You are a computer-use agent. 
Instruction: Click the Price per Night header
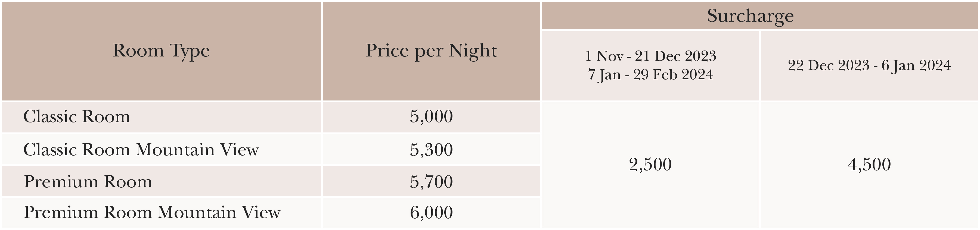(x=432, y=51)
